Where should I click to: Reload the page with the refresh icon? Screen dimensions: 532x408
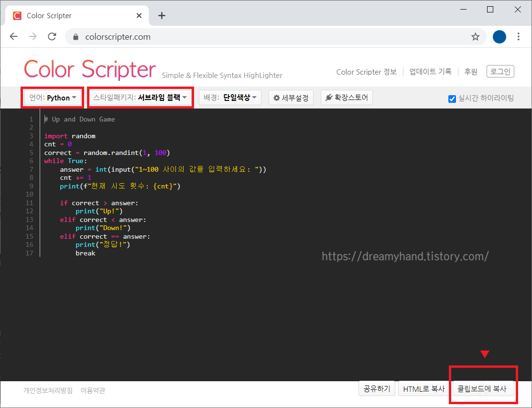pos(52,37)
